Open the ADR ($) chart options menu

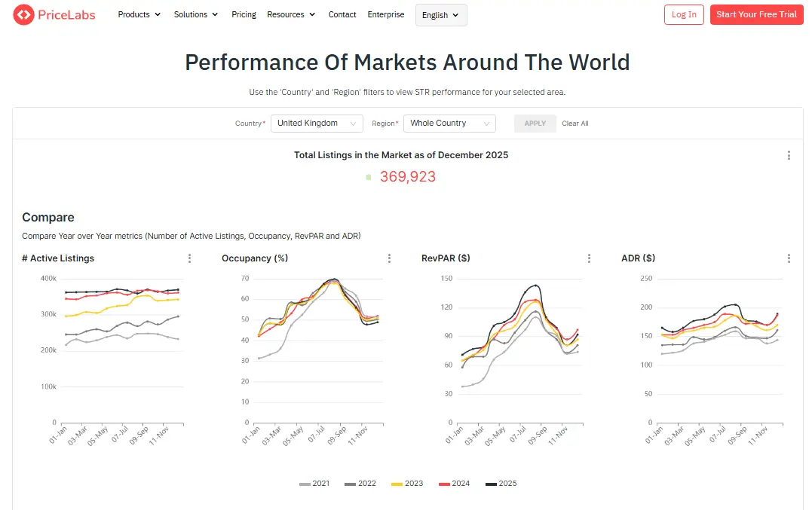(x=789, y=258)
